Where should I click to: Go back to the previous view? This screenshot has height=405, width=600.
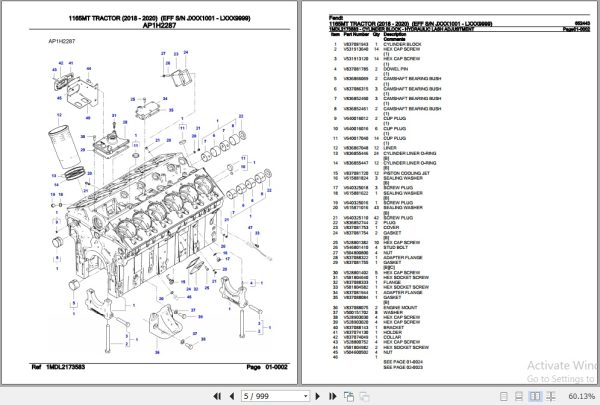pos(349,396)
